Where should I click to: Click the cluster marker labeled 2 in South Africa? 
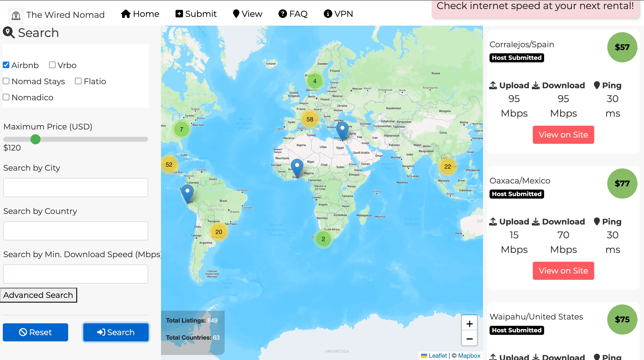tap(323, 239)
